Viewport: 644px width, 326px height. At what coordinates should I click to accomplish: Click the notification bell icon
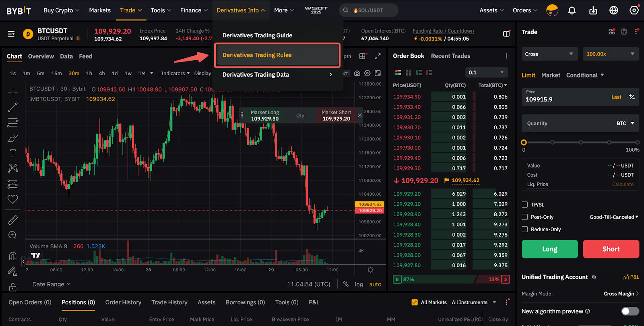572,10
